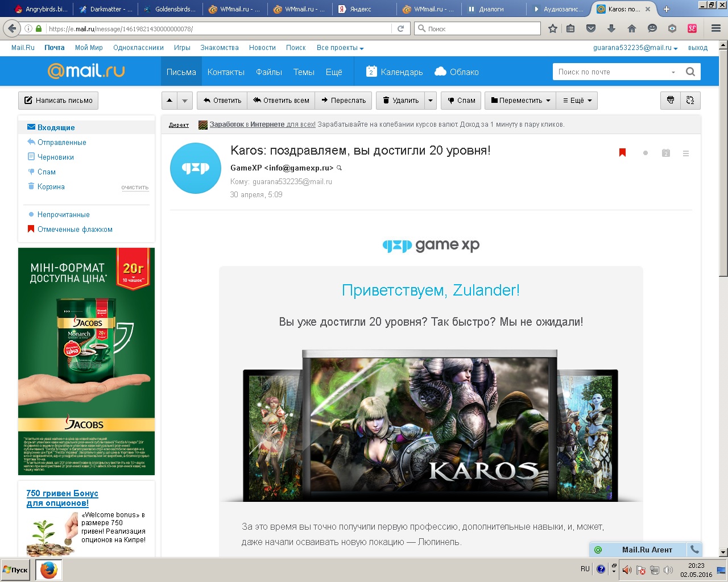The width and height of the screenshot is (728, 582).
Task: Open Firefox from the taskbar
Action: [49, 569]
